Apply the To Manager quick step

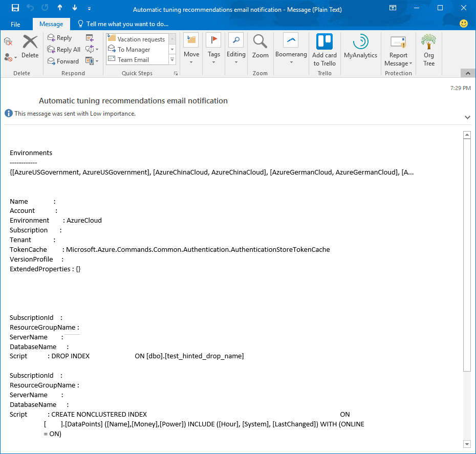[133, 49]
